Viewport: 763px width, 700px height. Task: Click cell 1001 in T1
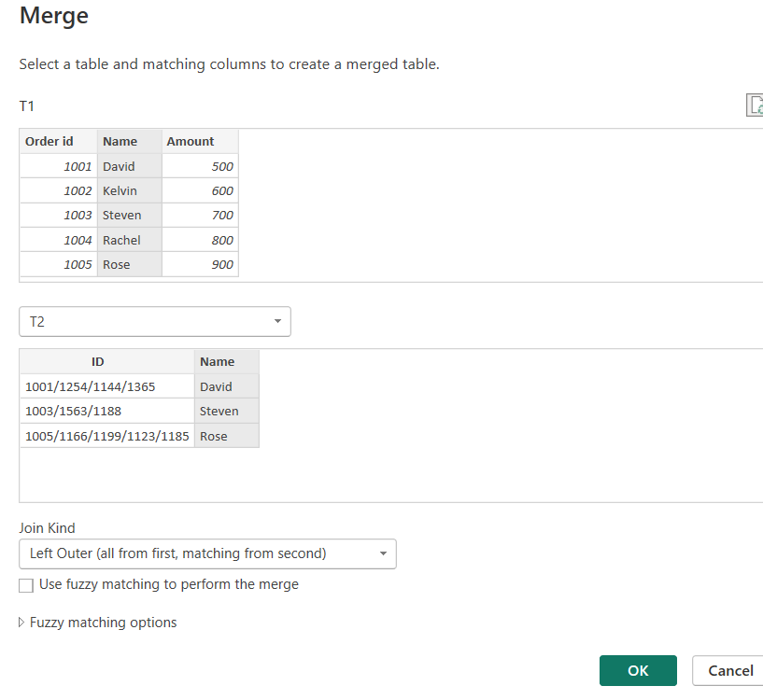tap(59, 166)
